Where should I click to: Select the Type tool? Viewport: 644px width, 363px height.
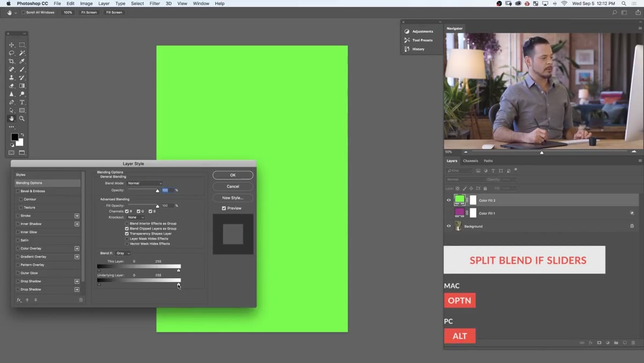[x=22, y=102]
